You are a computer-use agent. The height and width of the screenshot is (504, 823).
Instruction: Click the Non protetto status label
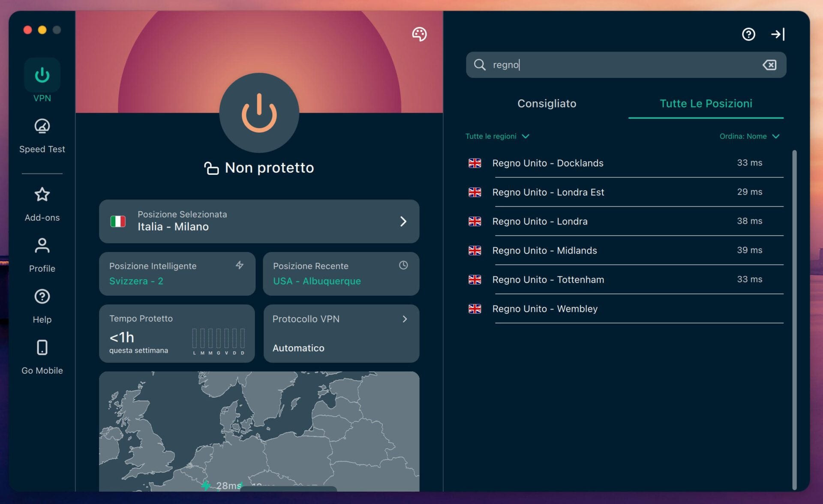tap(269, 168)
